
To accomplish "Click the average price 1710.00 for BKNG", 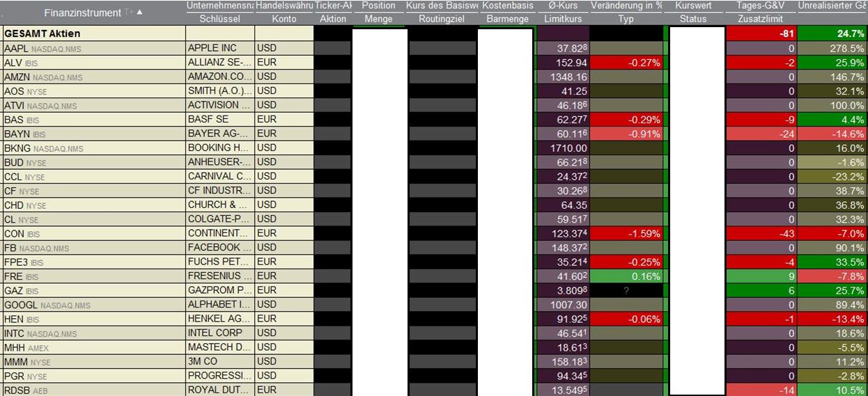I will (x=564, y=148).
